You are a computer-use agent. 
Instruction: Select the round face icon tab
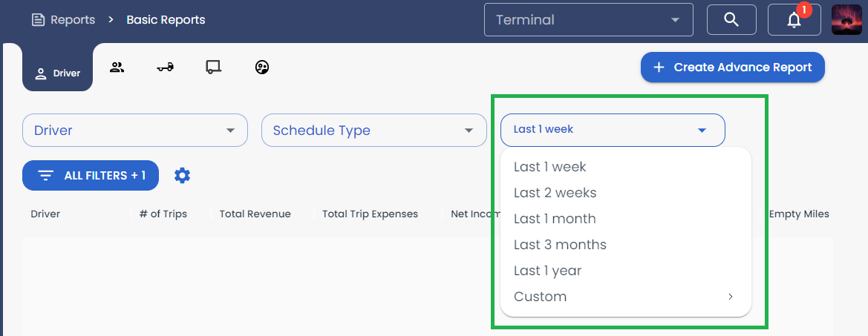click(x=262, y=67)
